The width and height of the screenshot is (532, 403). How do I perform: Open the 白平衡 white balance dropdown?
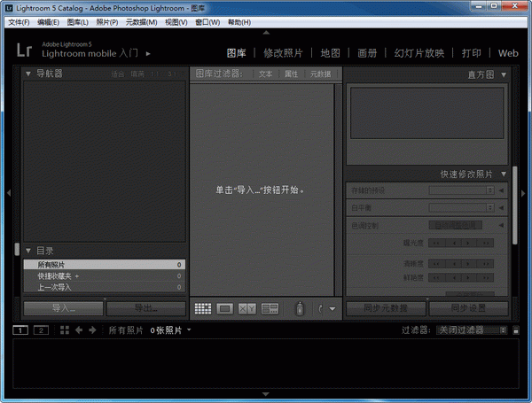tap(461, 207)
